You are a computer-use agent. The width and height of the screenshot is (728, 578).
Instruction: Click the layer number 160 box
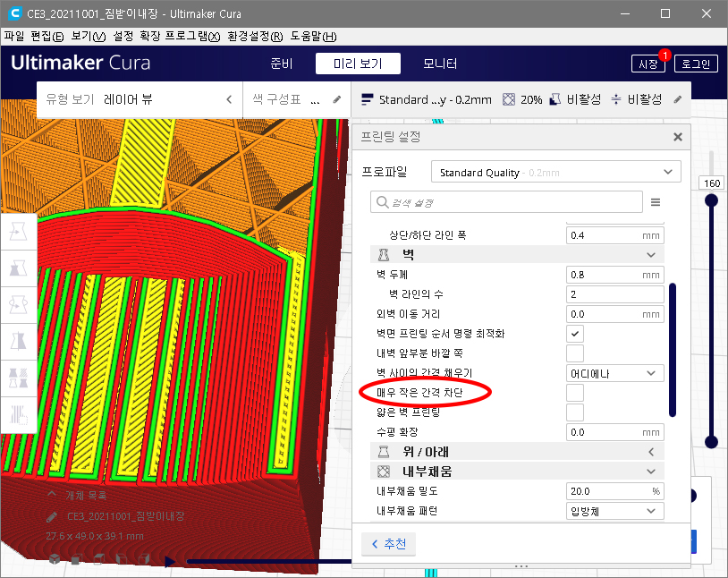coord(712,183)
